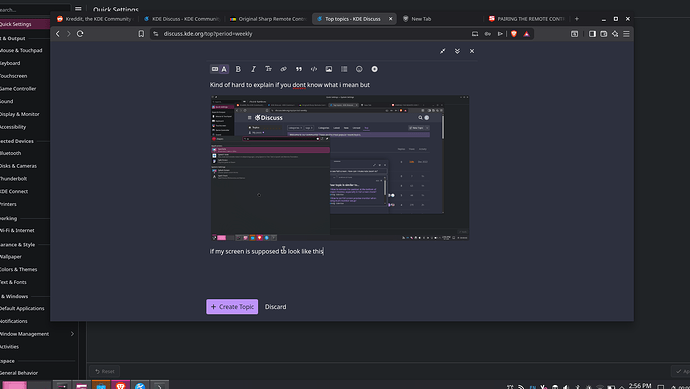Image resolution: width=690 pixels, height=389 pixels.
Task: Reload the current page
Action: pyautogui.click(x=80, y=34)
